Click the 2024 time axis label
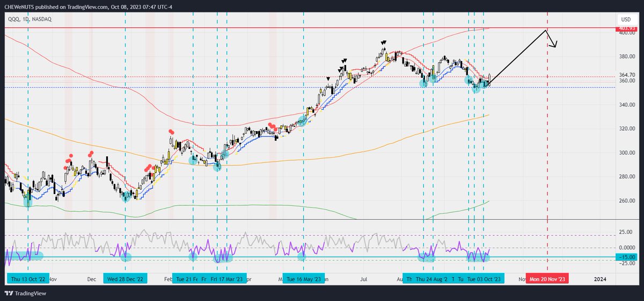Viewport: 644px width, 301px height. (601, 279)
